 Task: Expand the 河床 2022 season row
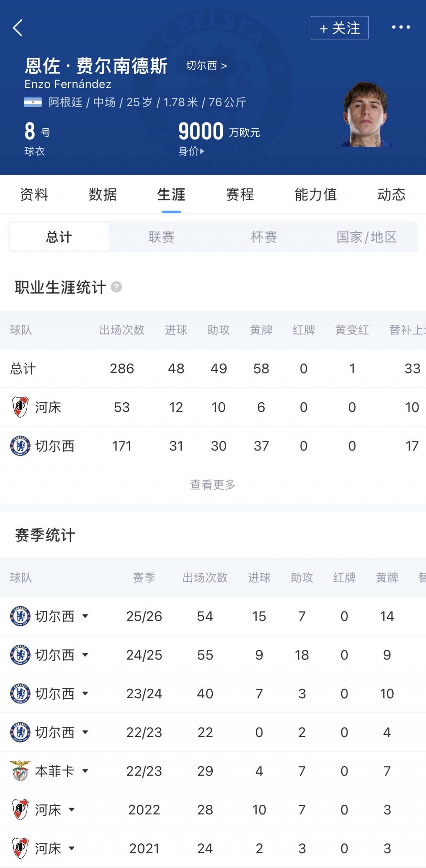coord(72,809)
